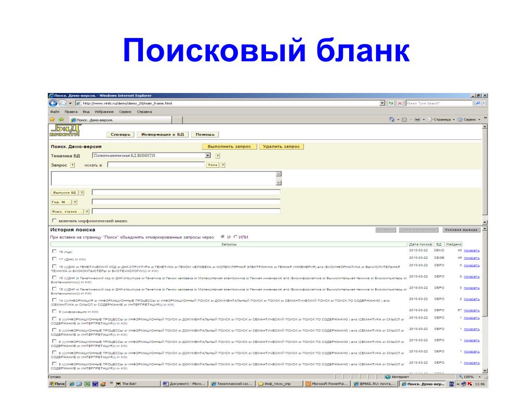Click the Удалить запрос button
This screenshot has height=399, width=532.
click(x=281, y=147)
